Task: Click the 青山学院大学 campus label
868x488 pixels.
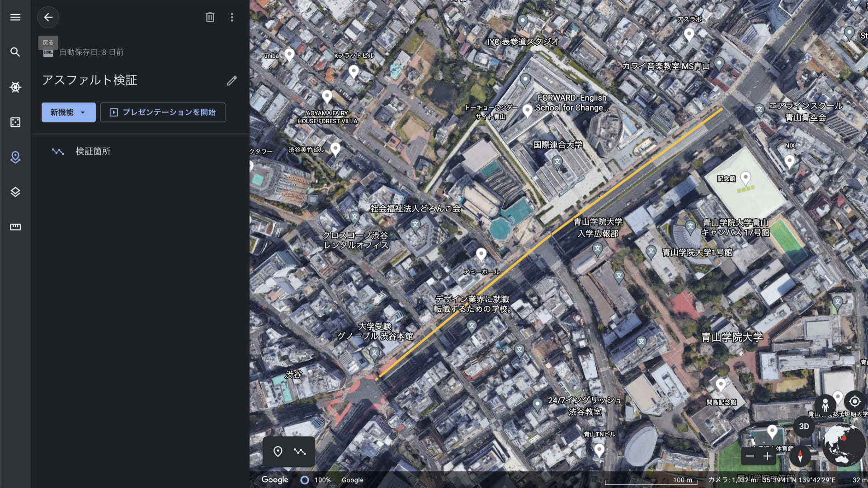Action: (732, 337)
